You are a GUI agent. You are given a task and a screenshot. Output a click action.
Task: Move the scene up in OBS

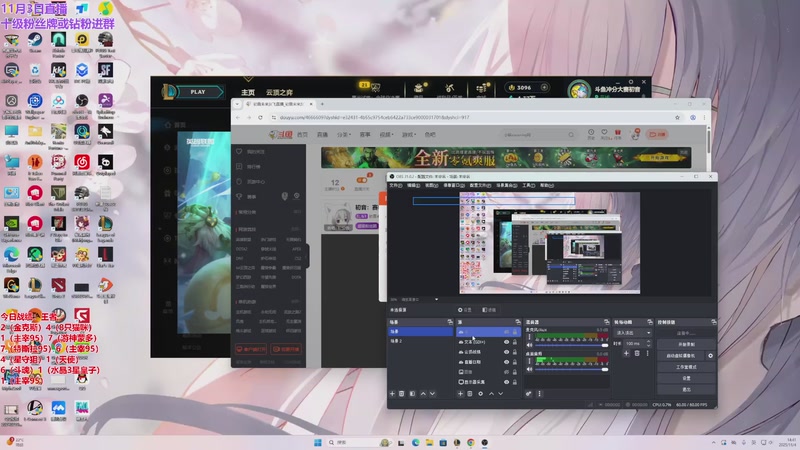coord(423,394)
